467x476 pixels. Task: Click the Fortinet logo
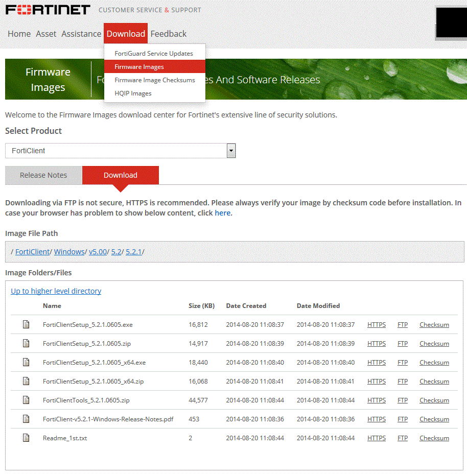pos(48,10)
